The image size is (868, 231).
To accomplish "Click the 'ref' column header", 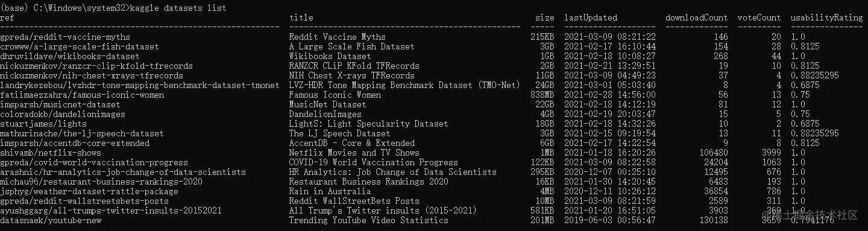I will 7,17.
